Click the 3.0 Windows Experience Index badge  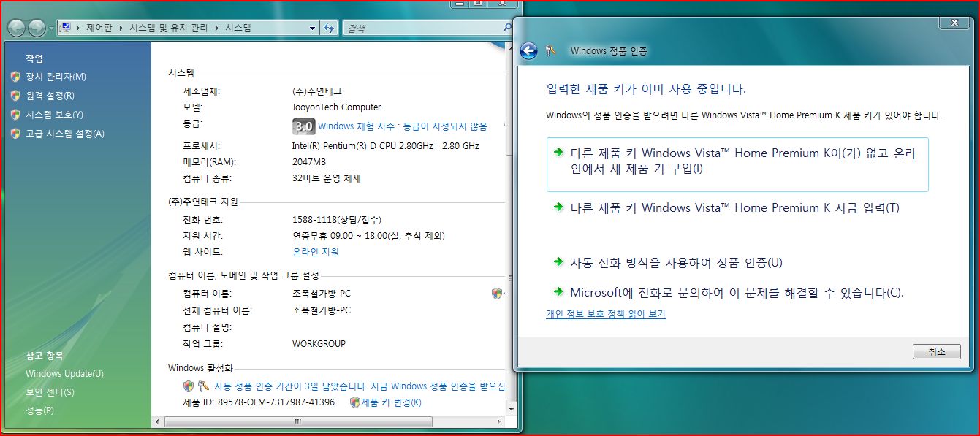pos(303,126)
